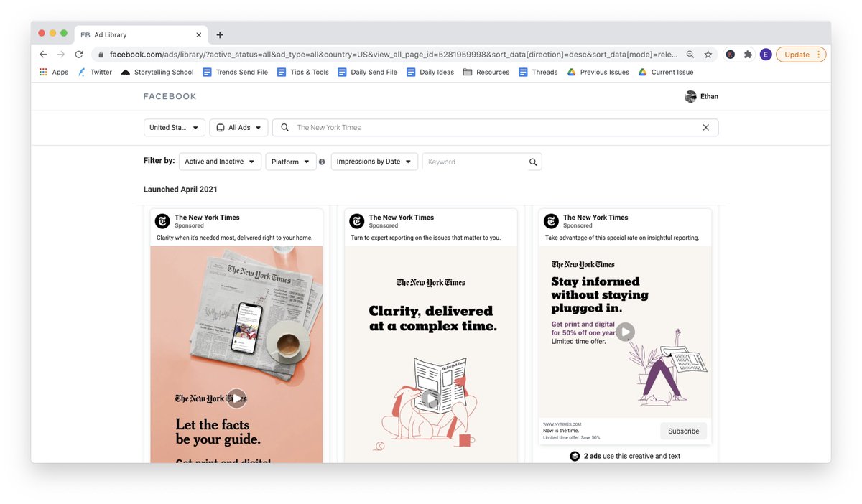The image size is (862, 504).
Task: Open Tips & Tools bookmark
Action: (x=303, y=72)
